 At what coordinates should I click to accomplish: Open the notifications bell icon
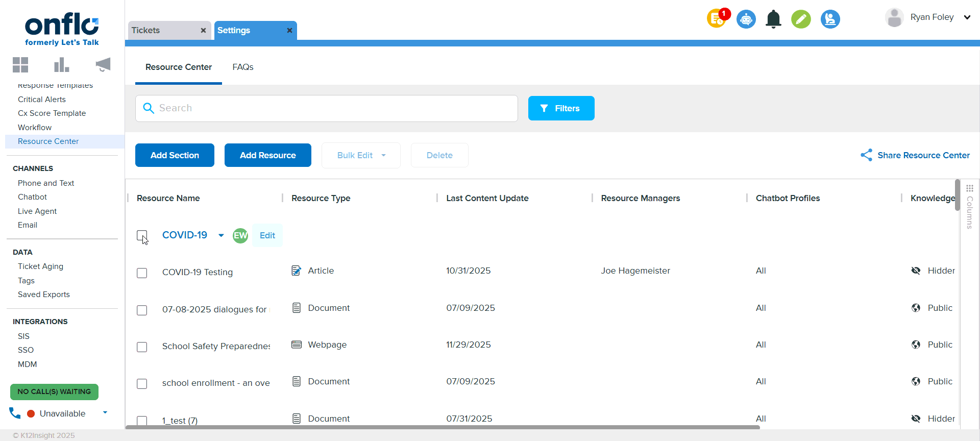click(x=773, y=19)
